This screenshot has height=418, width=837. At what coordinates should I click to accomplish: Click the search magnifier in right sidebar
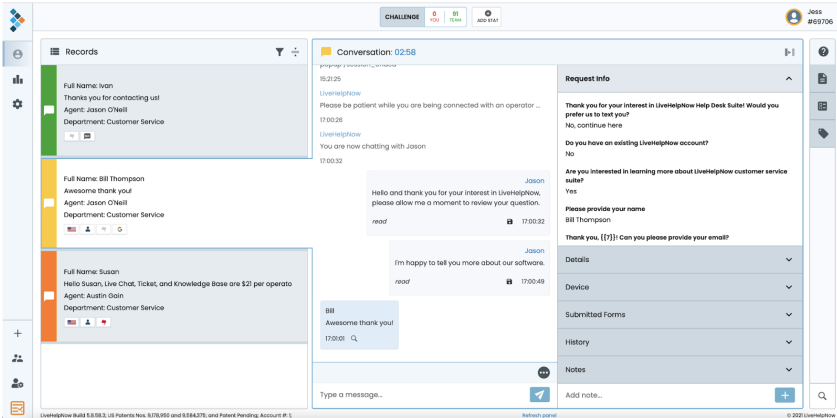point(823,396)
